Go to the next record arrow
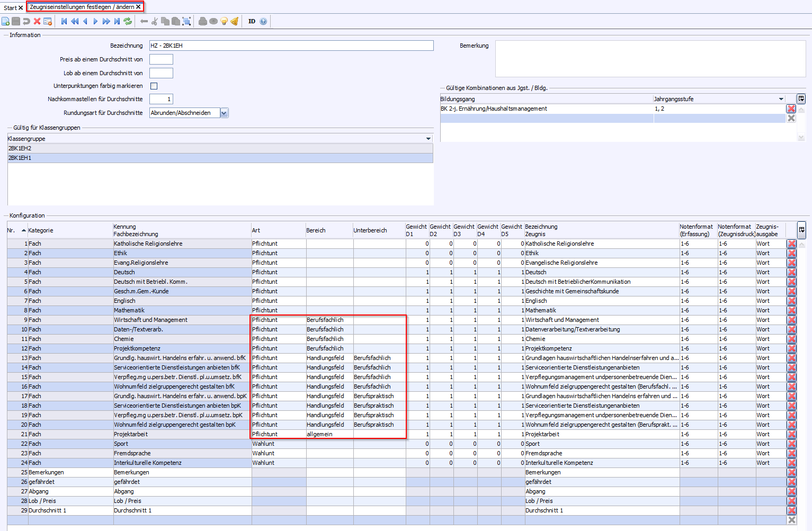 point(95,21)
